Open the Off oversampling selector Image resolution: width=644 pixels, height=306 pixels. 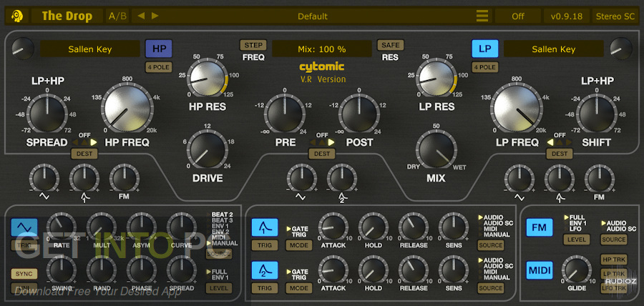pos(518,16)
